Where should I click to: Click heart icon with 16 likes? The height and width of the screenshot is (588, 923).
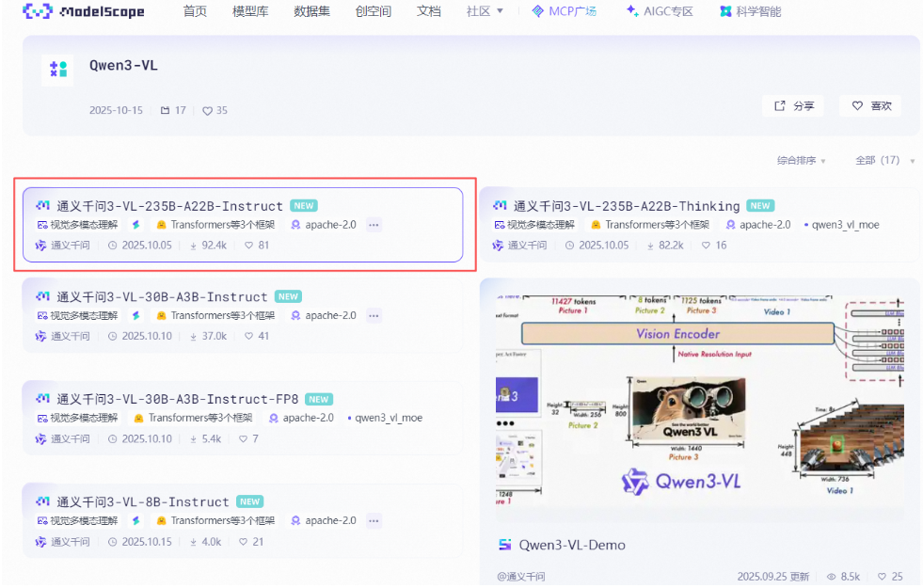[x=706, y=246]
